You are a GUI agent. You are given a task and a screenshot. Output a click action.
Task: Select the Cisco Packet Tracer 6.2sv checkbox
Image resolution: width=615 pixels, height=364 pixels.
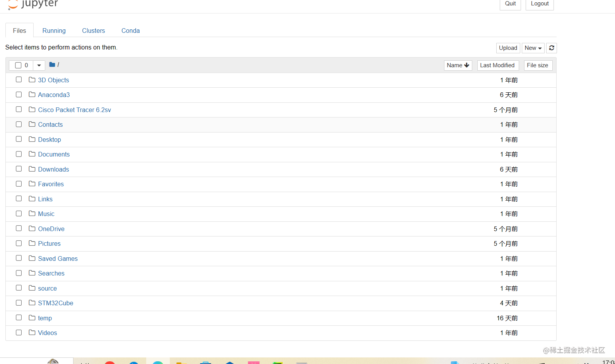pyautogui.click(x=19, y=109)
